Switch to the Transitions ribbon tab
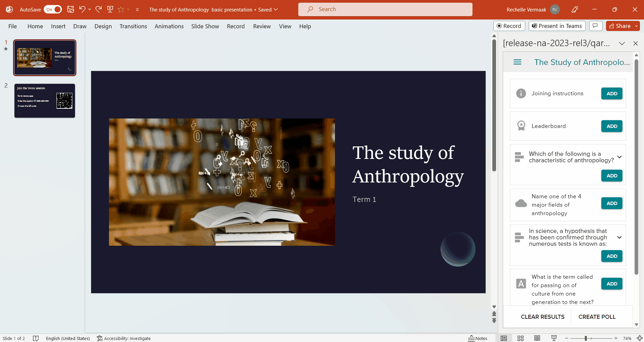 pos(133,26)
